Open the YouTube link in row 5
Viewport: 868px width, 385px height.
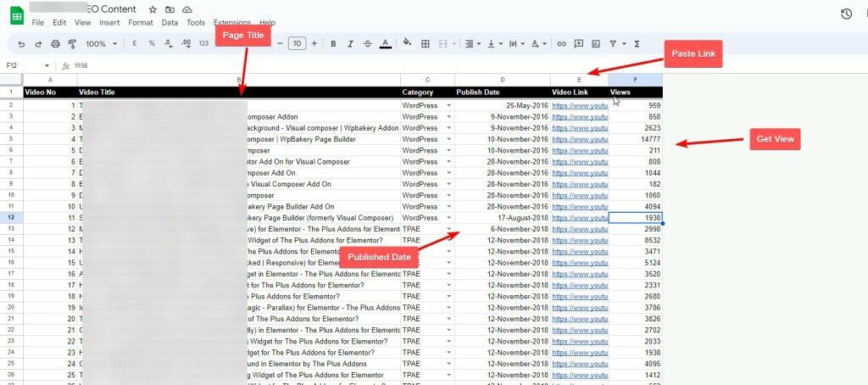pyautogui.click(x=580, y=138)
